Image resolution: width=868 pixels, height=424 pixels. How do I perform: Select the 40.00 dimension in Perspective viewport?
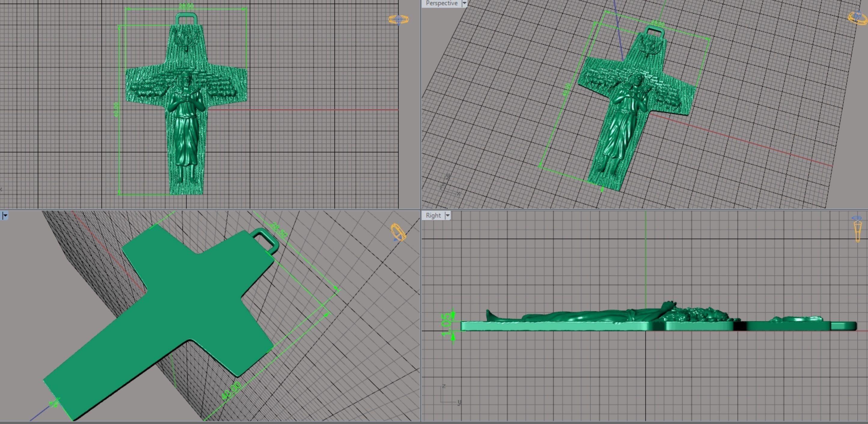(x=567, y=90)
